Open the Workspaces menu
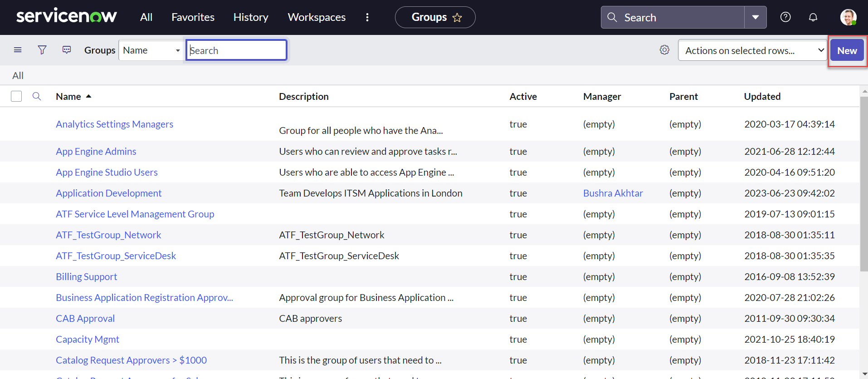 [317, 17]
